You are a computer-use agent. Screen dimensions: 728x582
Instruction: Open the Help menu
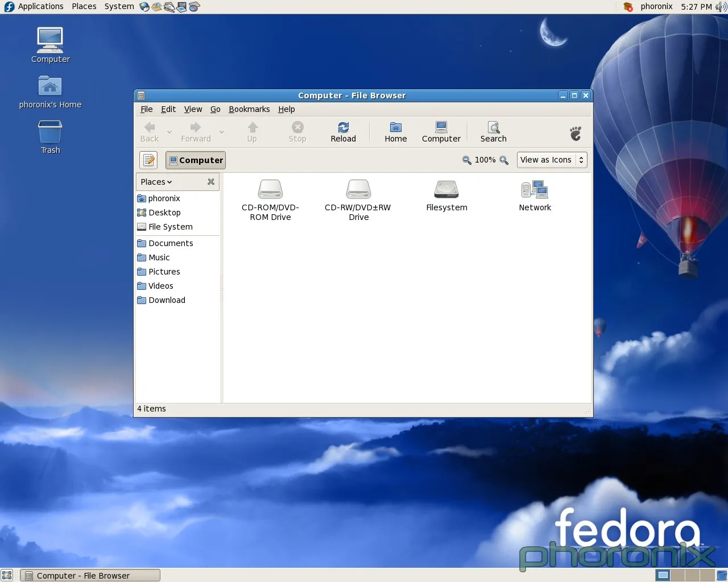tap(287, 109)
